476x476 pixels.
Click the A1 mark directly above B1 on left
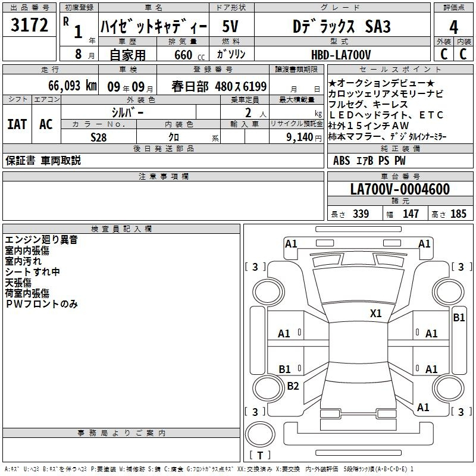pos(284,334)
